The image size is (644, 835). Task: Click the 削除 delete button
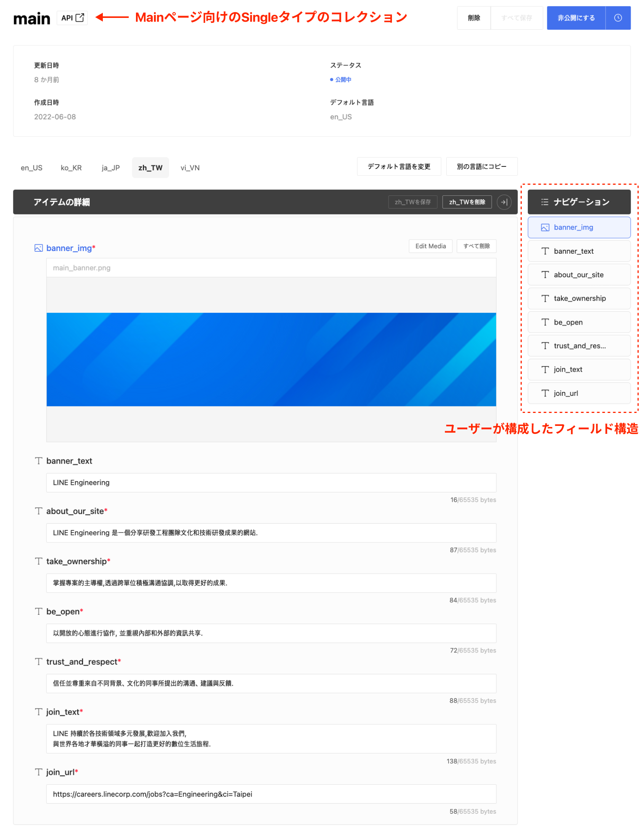click(474, 18)
